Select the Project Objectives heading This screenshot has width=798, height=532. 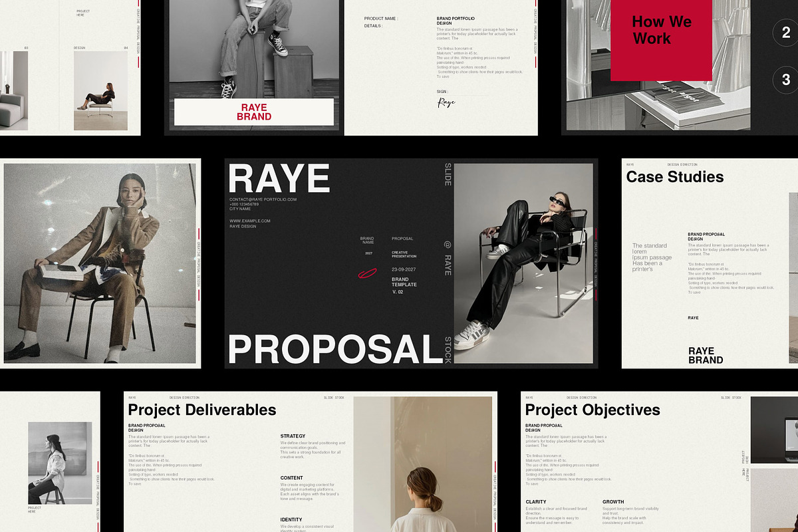point(593,410)
